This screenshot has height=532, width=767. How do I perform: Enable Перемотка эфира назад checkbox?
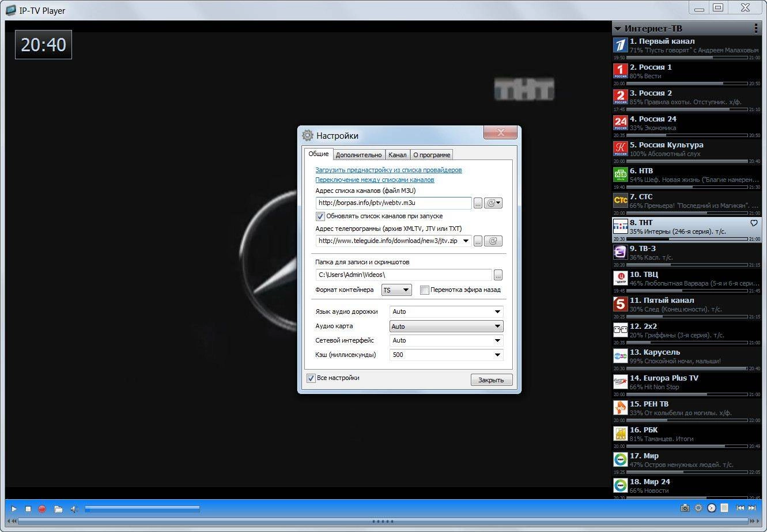[x=425, y=290]
